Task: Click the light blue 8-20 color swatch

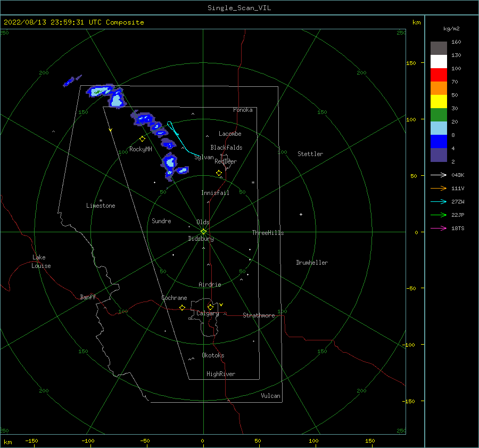Action: point(439,128)
